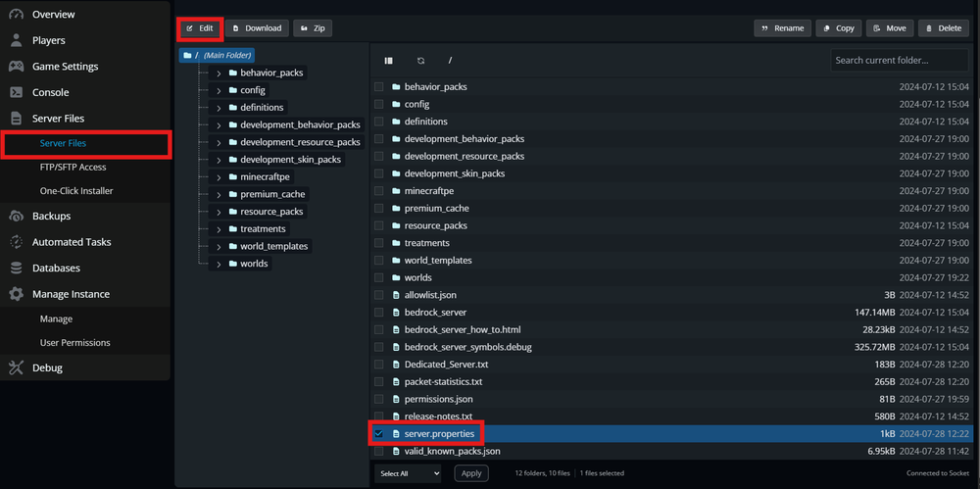Expand the worlds folder tree node

(219, 264)
